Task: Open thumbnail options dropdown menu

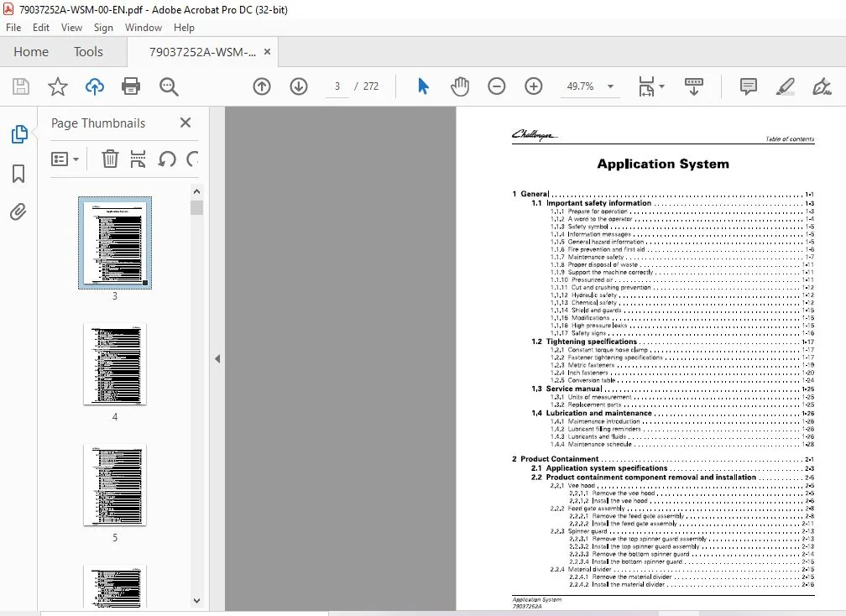Action: (65, 159)
